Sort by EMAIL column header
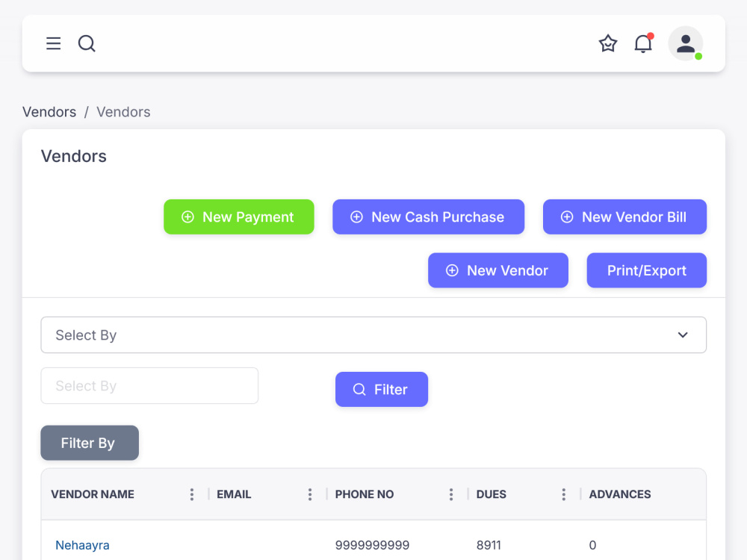747x560 pixels. point(234,494)
